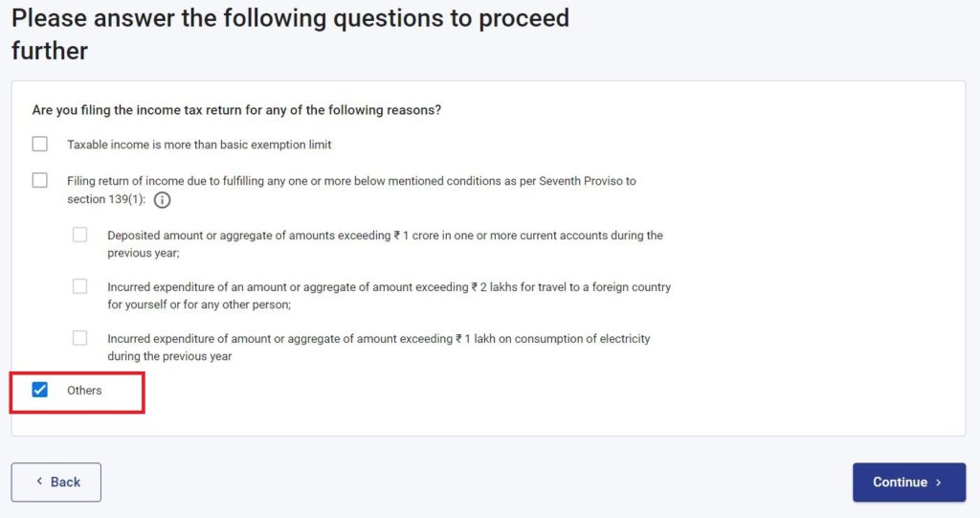The image size is (980, 518).
Task: Click the 'section 139(1):' text
Action: click(x=106, y=199)
